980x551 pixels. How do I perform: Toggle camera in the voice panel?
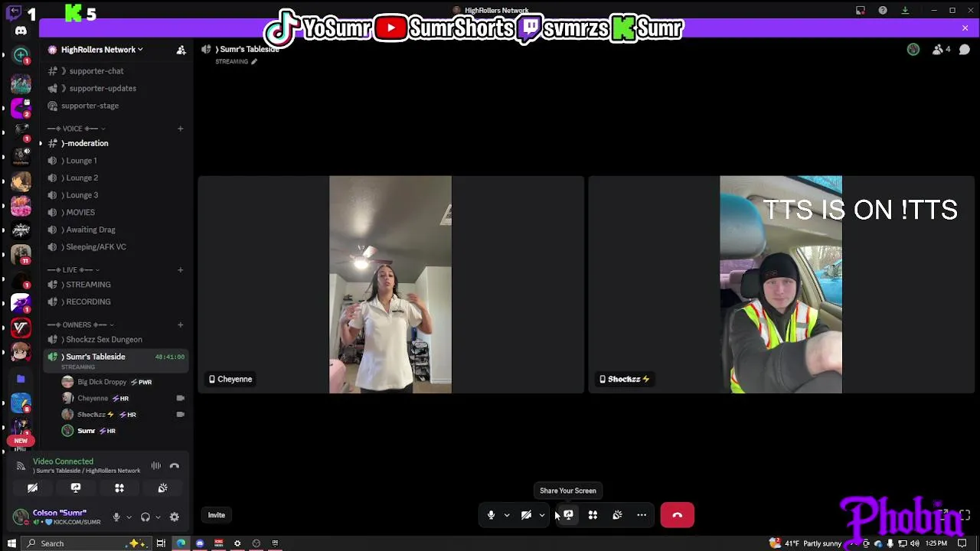[x=32, y=487]
